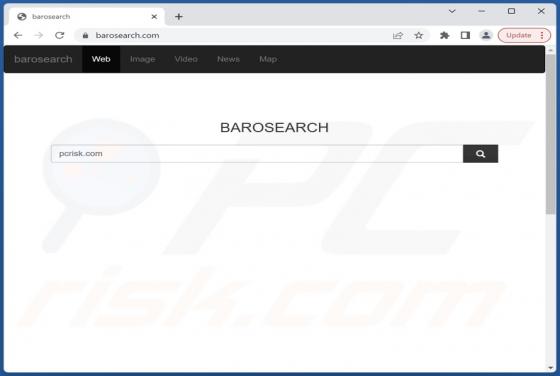Close the barosearch tab
560x376 pixels.
[x=154, y=17]
